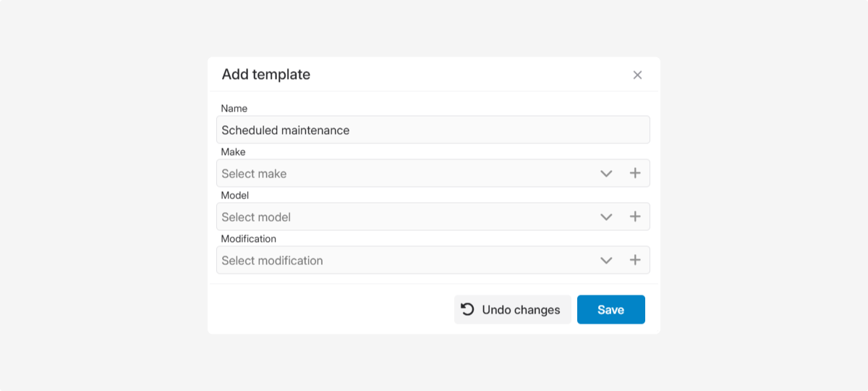The image size is (868, 391).
Task: Expand the Modification dropdown chevron
Action: pos(606,261)
